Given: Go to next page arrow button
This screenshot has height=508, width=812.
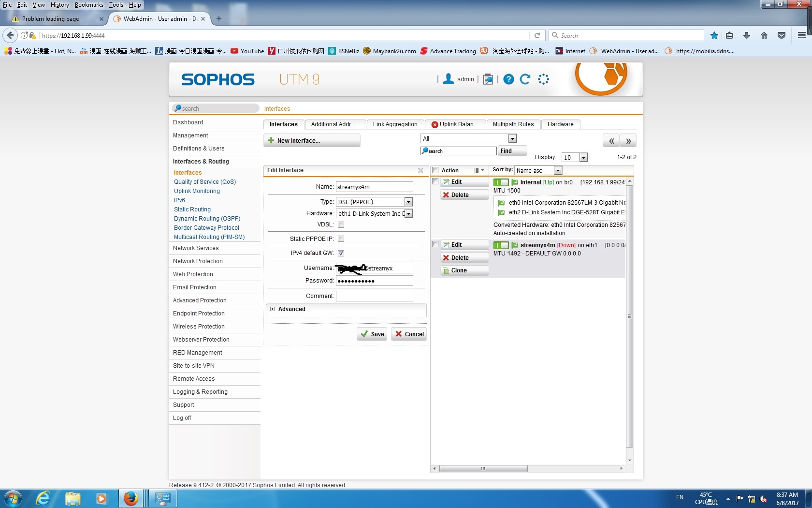Looking at the screenshot, I should click(628, 141).
